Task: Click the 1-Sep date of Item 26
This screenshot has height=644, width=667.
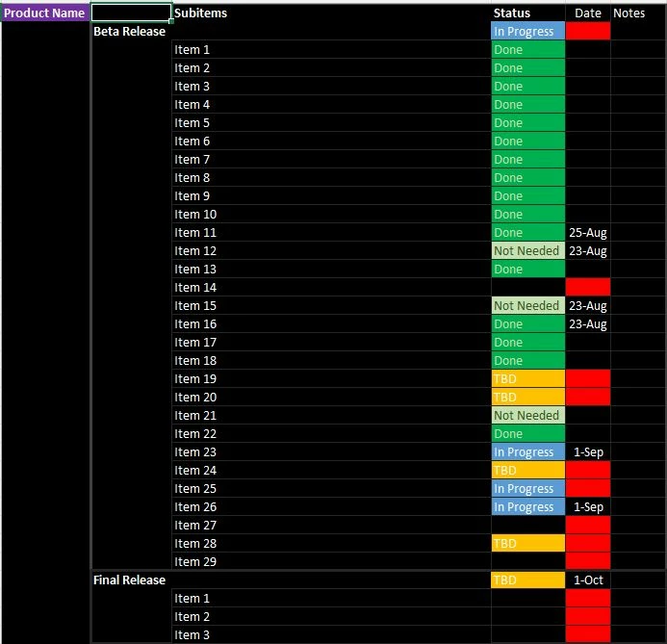Action: coord(588,507)
